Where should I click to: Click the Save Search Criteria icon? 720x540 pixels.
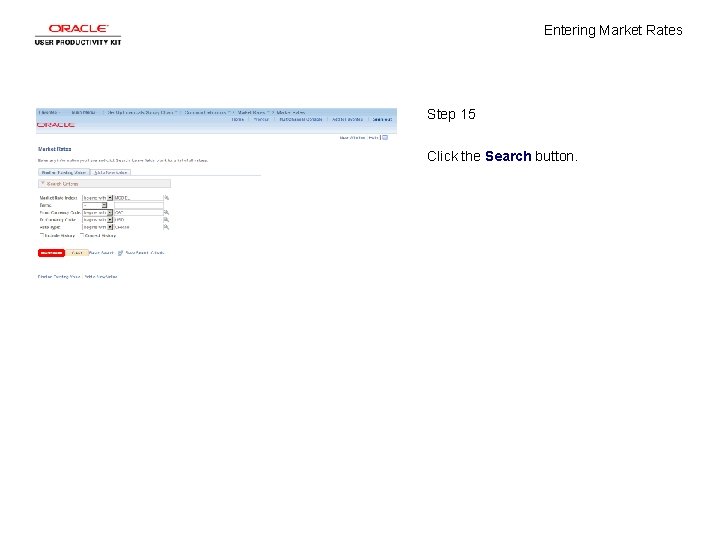[120, 253]
